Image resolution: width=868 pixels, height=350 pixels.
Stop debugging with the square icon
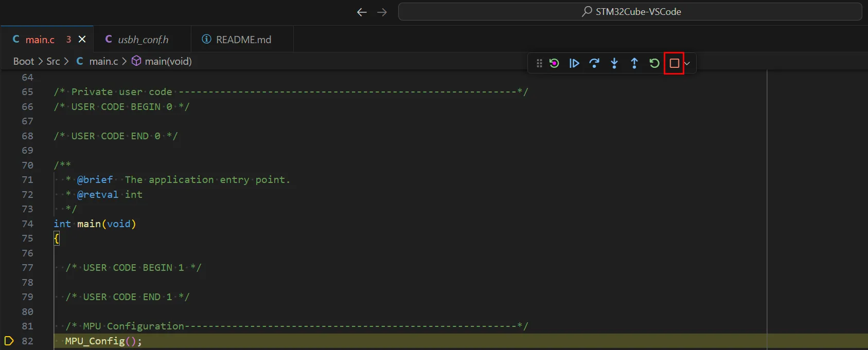click(x=674, y=63)
